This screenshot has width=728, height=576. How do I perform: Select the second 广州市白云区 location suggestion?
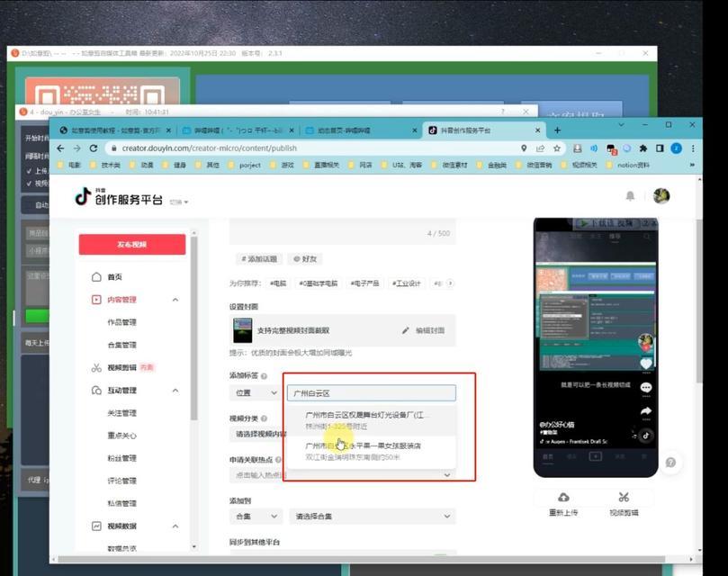[372, 451]
